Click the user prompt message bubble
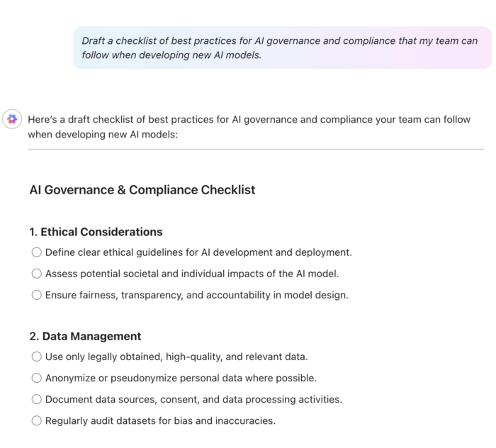 pos(282,47)
